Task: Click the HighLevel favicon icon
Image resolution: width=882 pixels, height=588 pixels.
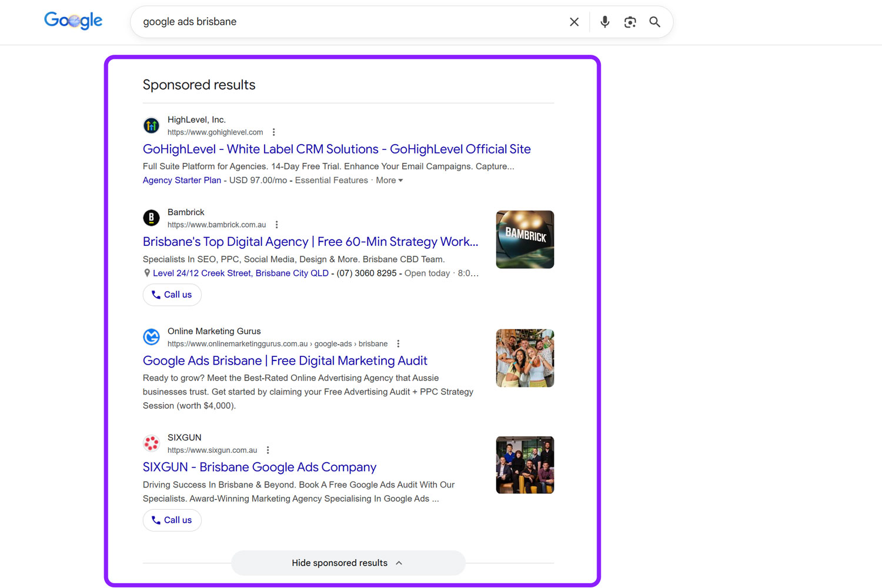Action: [151, 125]
